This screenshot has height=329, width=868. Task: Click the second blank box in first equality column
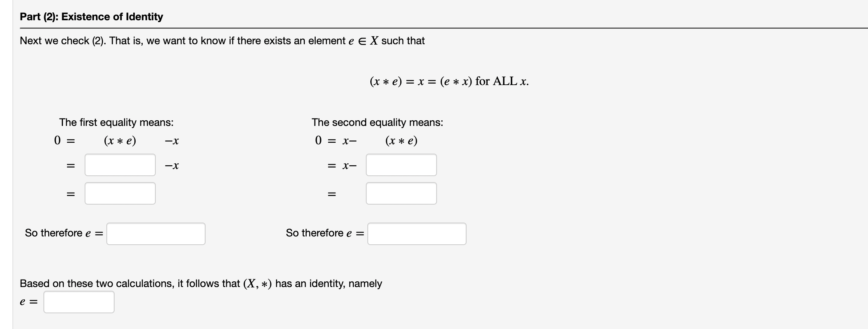(x=120, y=193)
